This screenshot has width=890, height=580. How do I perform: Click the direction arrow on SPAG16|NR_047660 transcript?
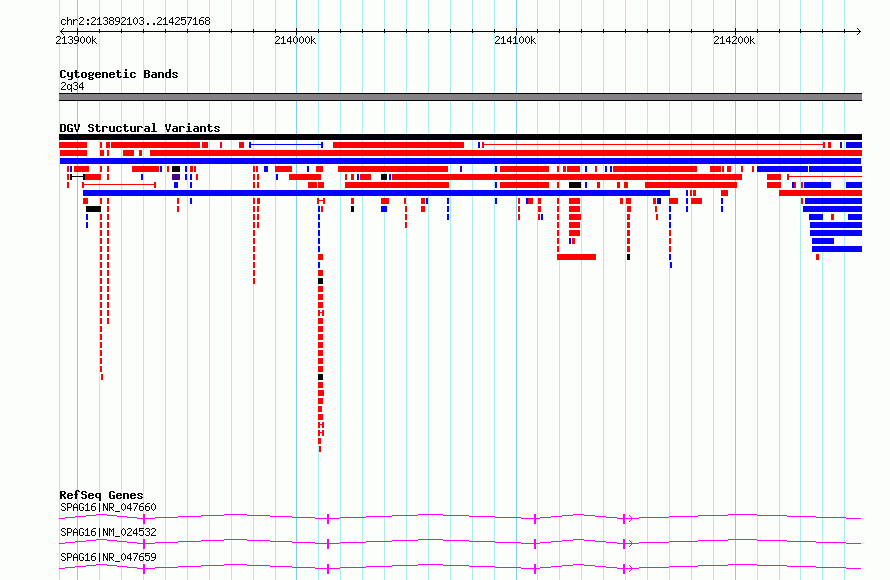point(629,518)
